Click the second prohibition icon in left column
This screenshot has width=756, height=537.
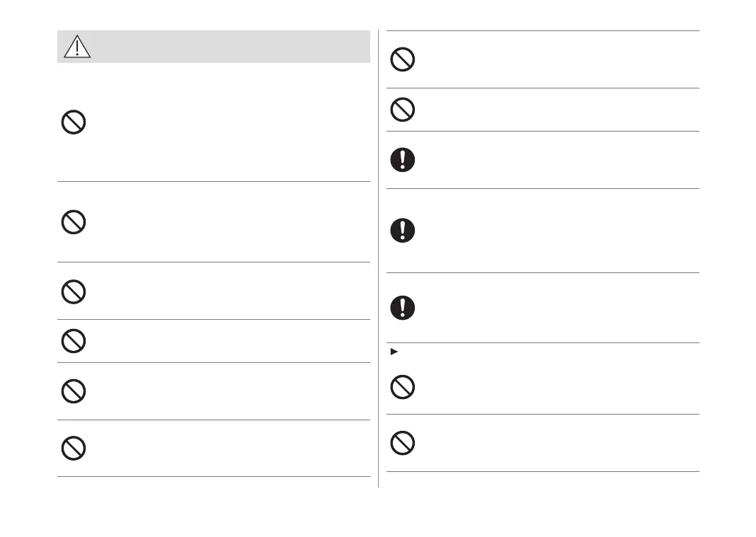point(74,223)
